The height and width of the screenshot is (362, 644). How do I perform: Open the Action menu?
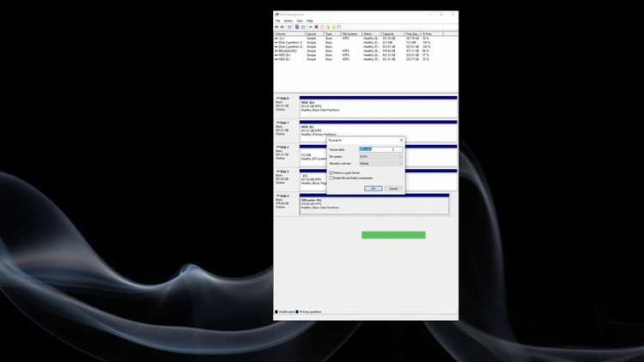289,21
